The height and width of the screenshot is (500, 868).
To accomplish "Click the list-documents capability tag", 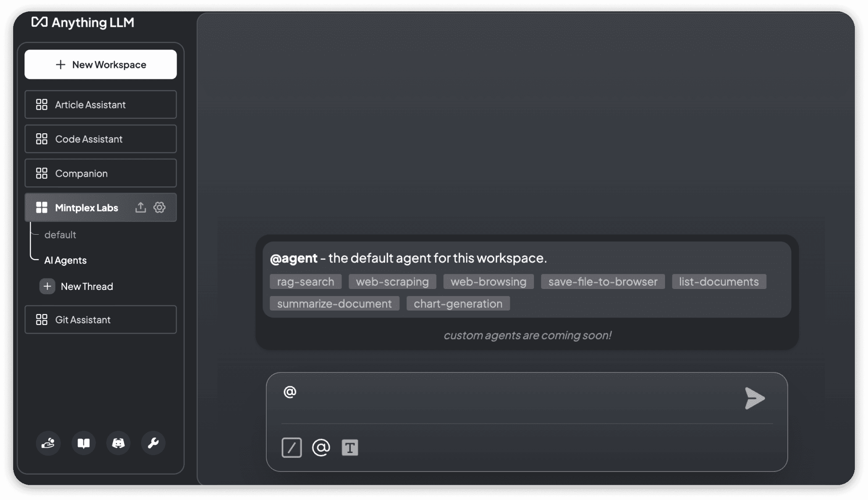I will (719, 281).
